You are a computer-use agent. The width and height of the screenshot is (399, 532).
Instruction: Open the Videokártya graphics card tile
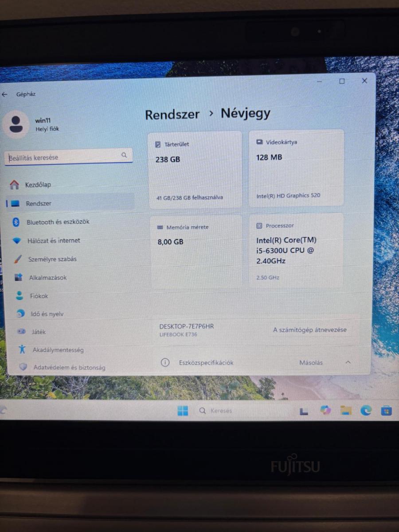point(296,168)
